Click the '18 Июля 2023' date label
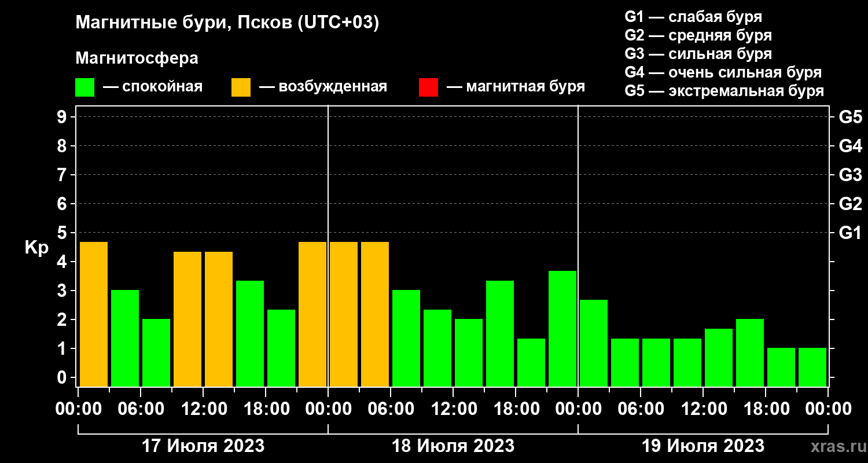Screen dimensions: 868x463 [453, 446]
